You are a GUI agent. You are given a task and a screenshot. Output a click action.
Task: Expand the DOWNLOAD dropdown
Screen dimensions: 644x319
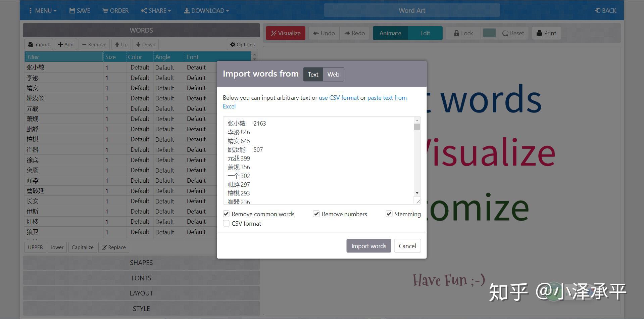206,11
